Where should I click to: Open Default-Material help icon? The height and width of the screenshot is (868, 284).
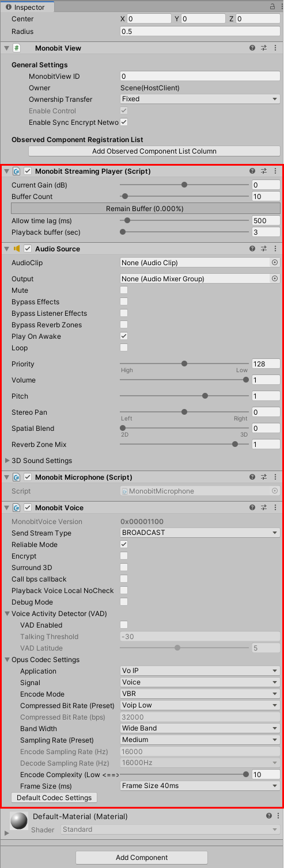(x=269, y=816)
